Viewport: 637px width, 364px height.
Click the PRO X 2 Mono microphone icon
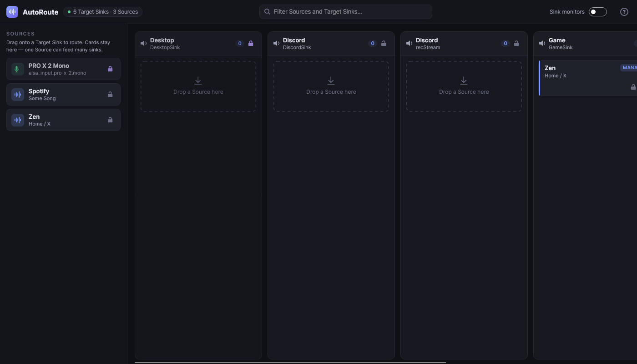click(x=18, y=69)
